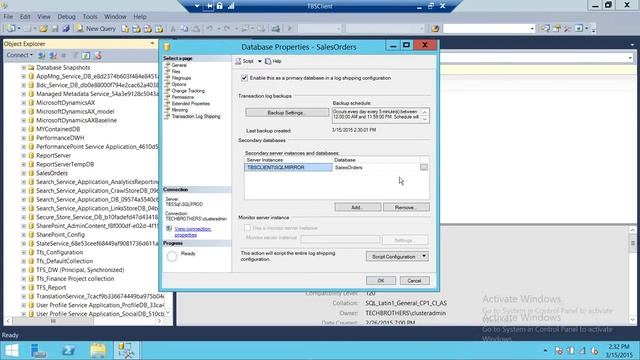This screenshot has width=640, height=360.
Task: Expand the MicrosoftDynamicsAX database node
Action: pos(24,103)
